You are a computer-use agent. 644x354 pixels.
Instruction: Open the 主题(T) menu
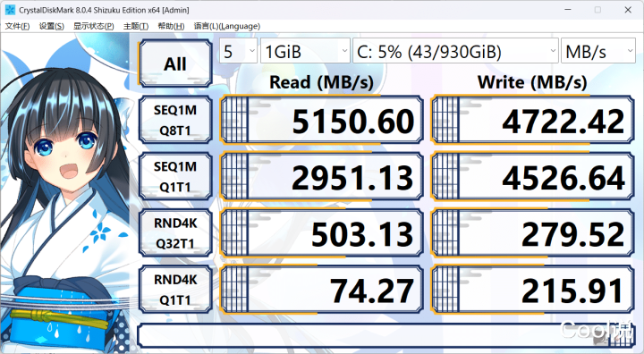136,26
